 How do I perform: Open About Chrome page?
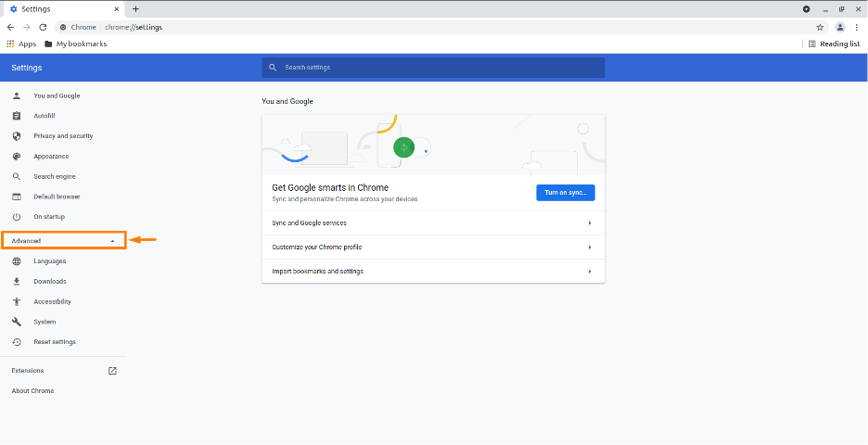tap(32, 390)
